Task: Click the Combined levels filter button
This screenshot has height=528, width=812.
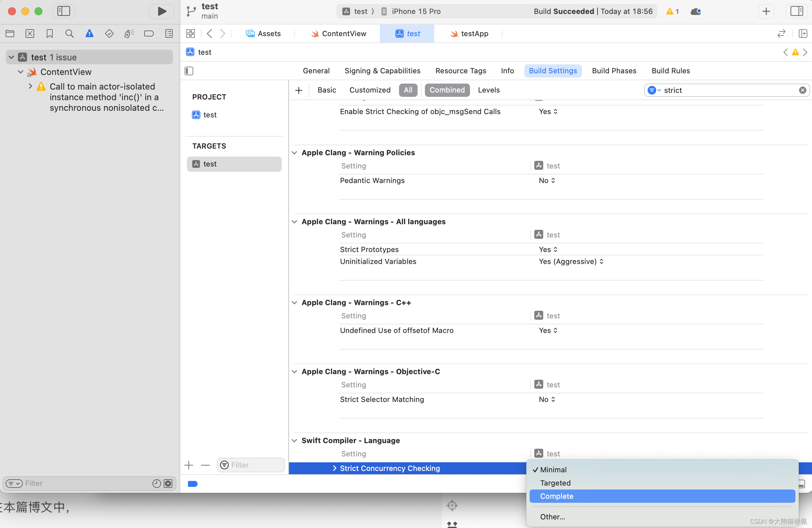Action: (446, 89)
